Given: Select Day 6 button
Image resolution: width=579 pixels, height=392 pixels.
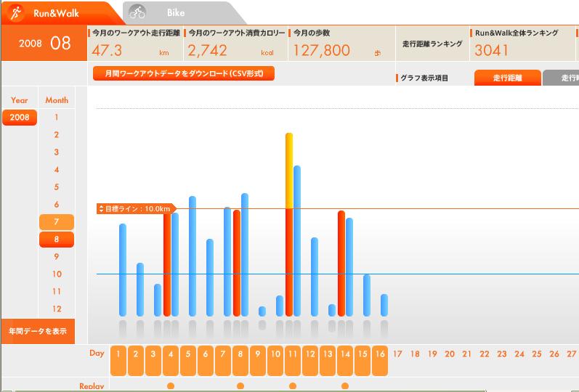Looking at the screenshot, I should pos(206,360).
